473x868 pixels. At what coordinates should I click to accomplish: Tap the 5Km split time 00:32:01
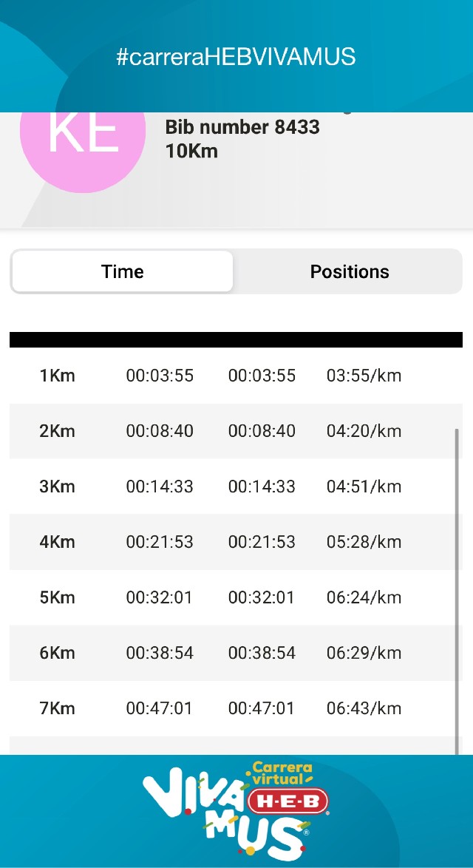point(160,597)
